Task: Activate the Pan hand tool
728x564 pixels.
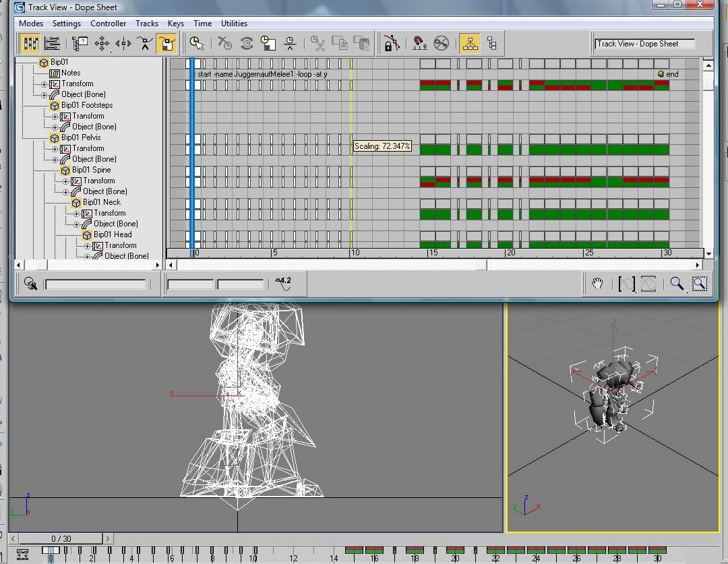Action: [597, 283]
